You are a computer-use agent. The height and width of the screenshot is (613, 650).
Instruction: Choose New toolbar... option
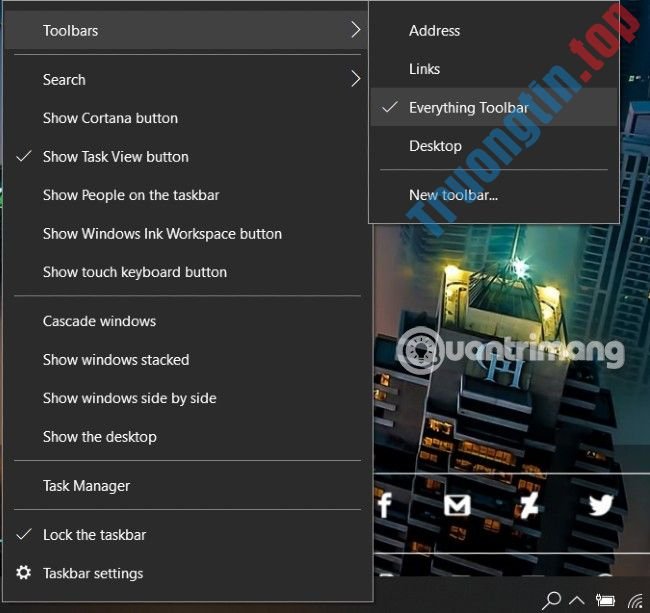[x=494, y=195]
